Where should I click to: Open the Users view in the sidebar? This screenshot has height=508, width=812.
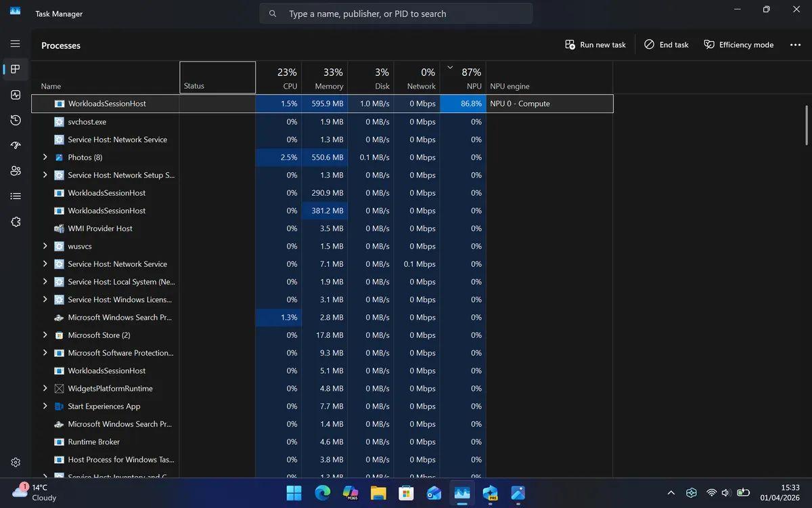[15, 171]
